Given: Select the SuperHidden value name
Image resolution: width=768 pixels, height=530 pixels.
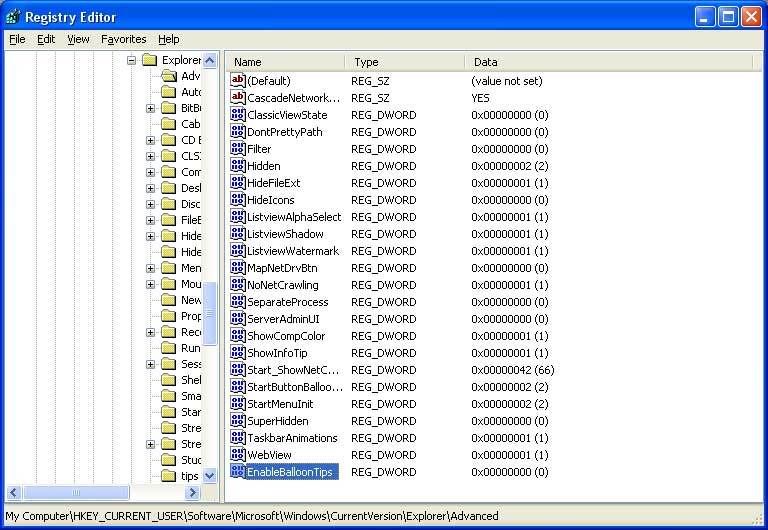Looking at the screenshot, I should (x=278, y=421).
